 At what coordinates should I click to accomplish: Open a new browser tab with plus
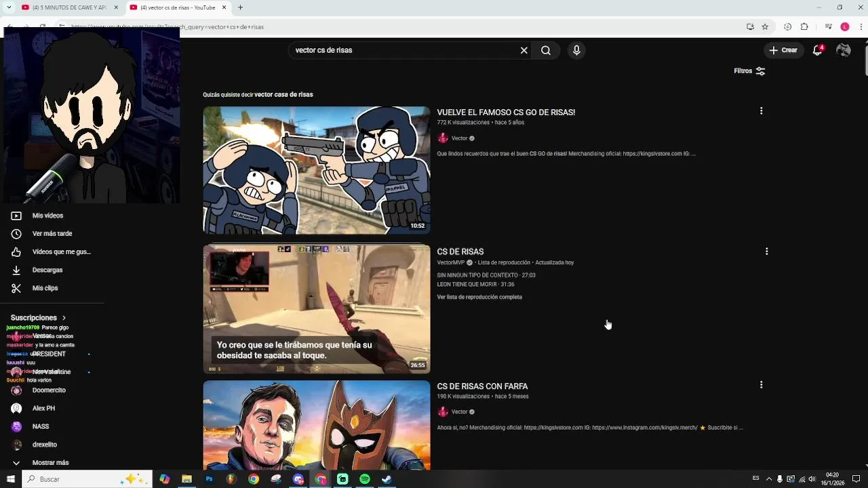240,7
